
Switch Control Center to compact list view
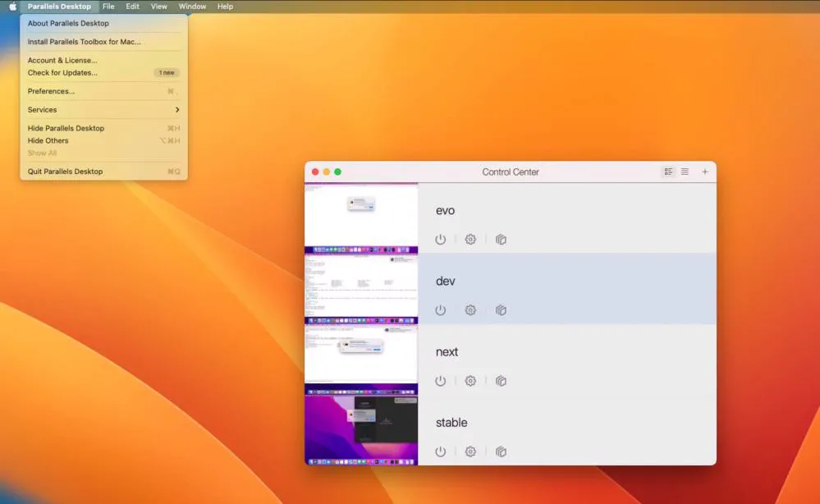click(685, 172)
